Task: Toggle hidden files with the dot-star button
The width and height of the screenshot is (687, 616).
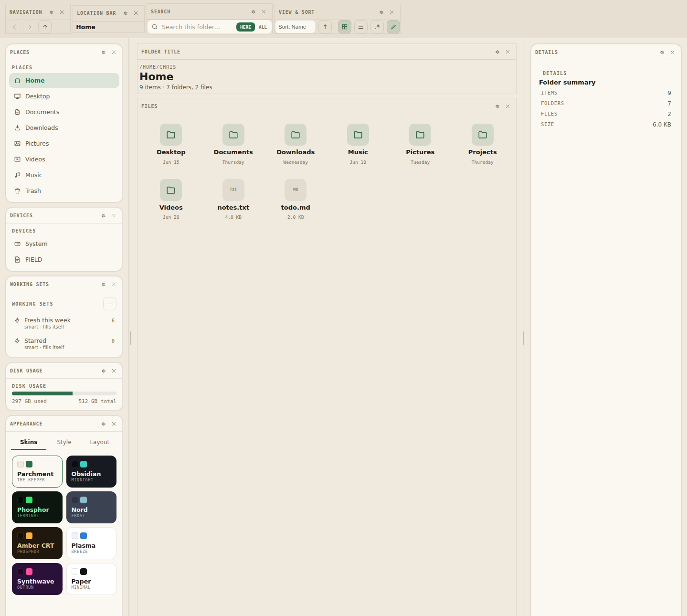Action: (x=377, y=27)
